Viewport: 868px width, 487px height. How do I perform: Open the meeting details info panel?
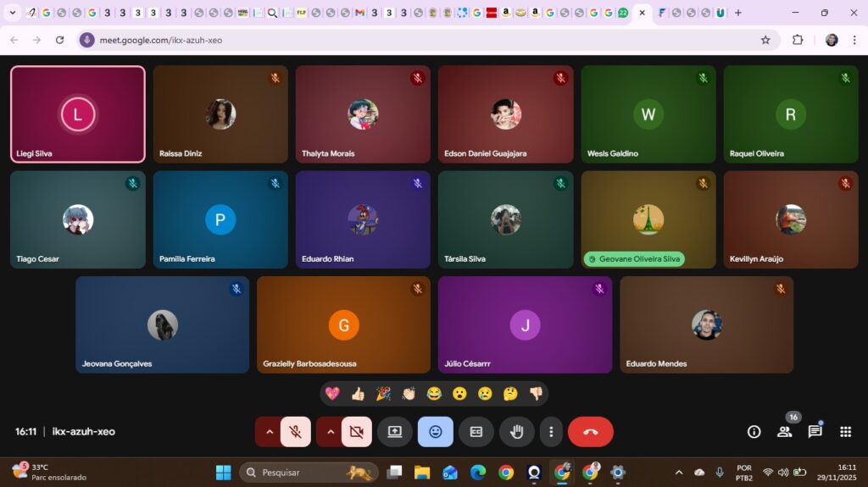click(754, 432)
